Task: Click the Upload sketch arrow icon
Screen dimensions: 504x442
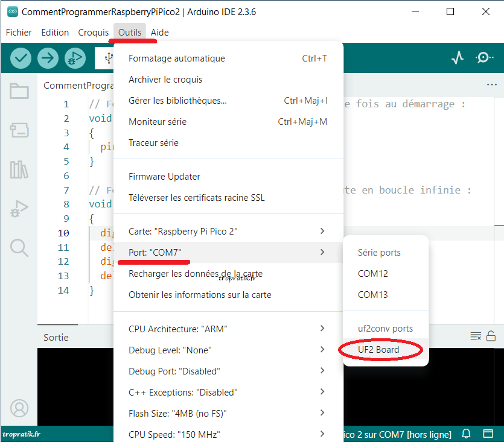Action: tap(48, 58)
